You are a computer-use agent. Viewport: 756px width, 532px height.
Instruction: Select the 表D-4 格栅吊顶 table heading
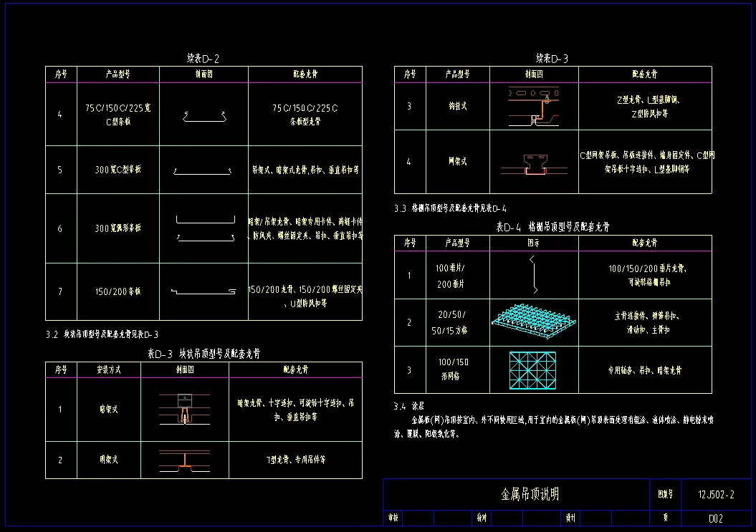pyautogui.click(x=552, y=226)
